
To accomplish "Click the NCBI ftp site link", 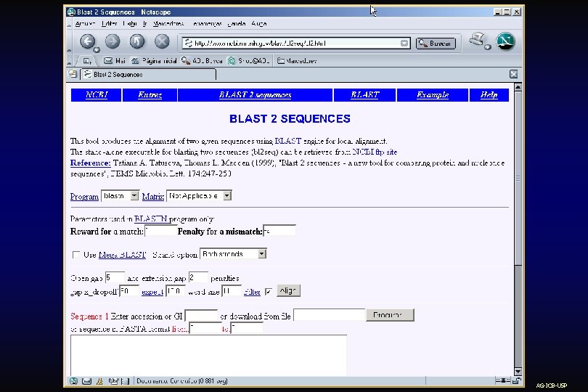I will [x=375, y=152].
